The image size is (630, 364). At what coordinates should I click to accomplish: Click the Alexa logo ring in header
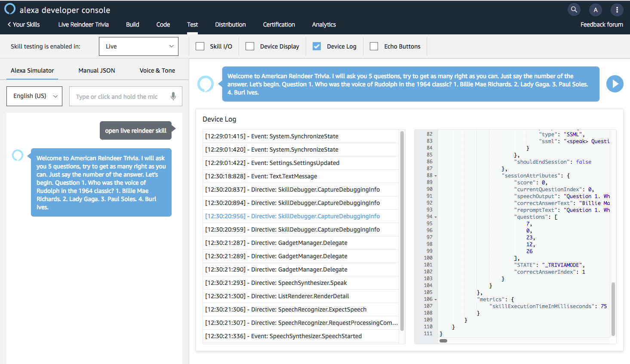click(10, 9)
